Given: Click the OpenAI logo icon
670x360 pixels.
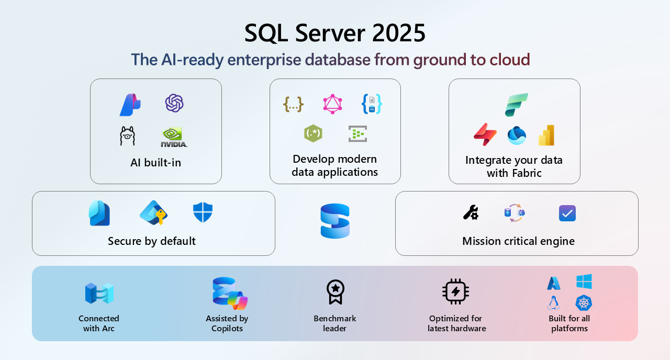Looking at the screenshot, I should pyautogui.click(x=174, y=103).
